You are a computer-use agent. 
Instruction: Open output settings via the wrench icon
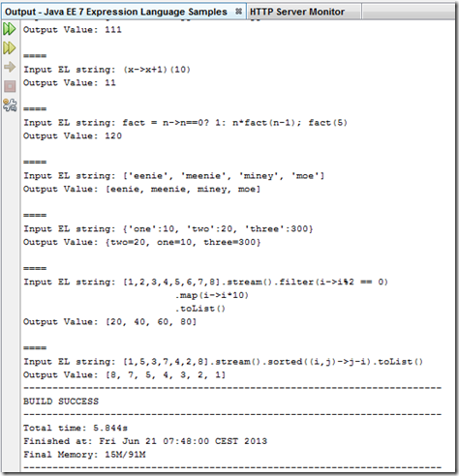click(x=10, y=105)
